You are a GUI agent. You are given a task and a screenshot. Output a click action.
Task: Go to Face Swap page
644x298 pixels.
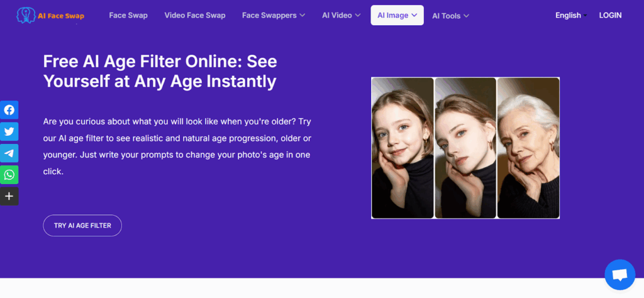[128, 15]
